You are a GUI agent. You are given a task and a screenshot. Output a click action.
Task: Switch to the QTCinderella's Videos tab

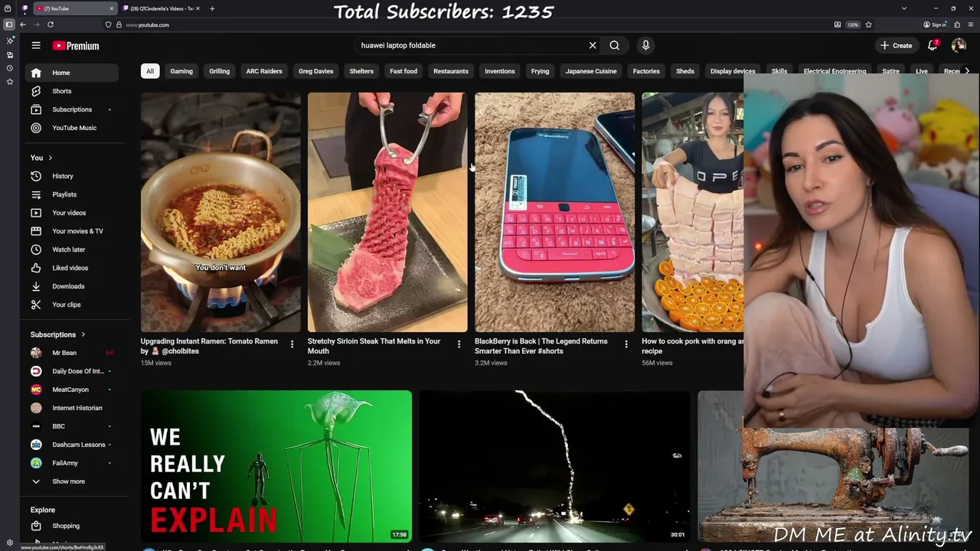point(162,8)
